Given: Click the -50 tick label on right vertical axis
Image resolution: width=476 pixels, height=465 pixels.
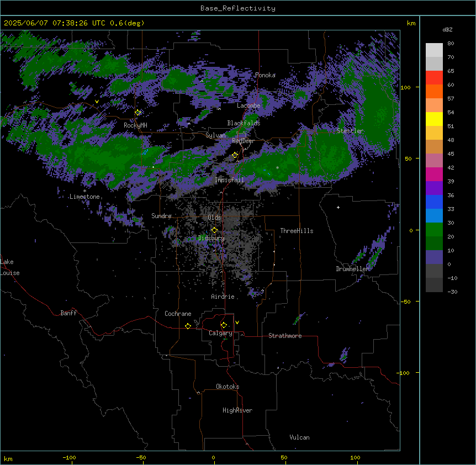Looking at the screenshot, I should 405,302.
